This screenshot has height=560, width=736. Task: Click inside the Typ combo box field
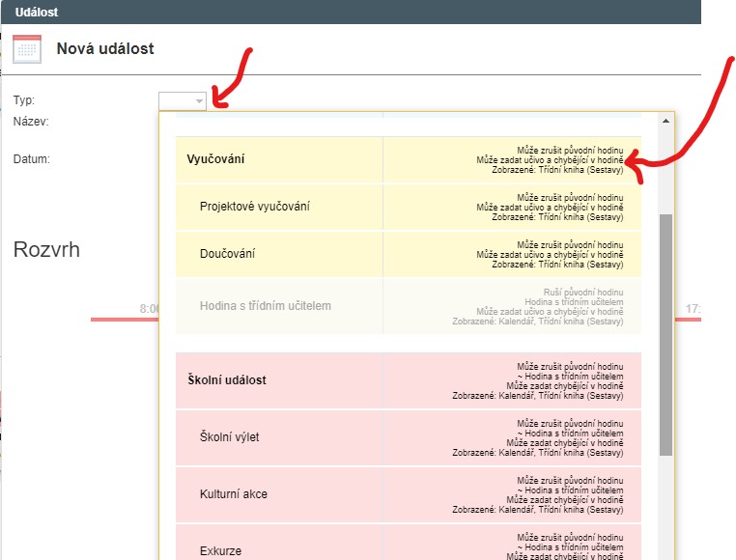177,100
